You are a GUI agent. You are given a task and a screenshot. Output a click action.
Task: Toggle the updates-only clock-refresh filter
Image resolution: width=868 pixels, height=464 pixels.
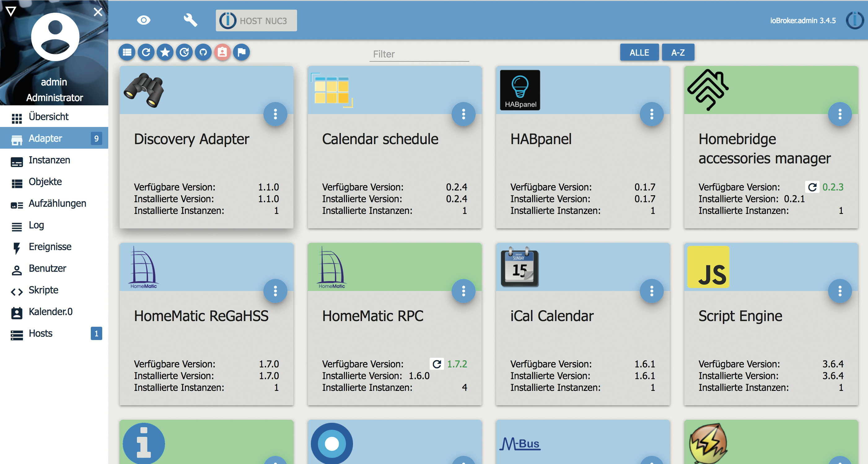pyautogui.click(x=184, y=52)
